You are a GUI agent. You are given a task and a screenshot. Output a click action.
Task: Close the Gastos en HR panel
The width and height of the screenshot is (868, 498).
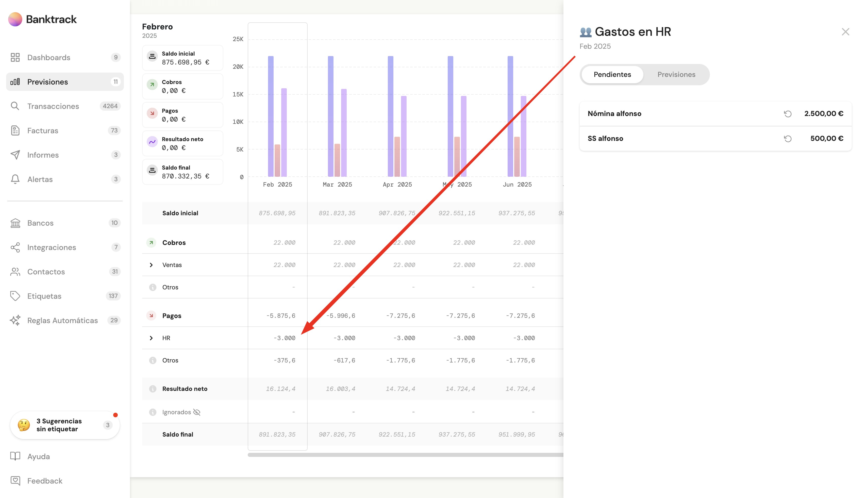click(845, 32)
